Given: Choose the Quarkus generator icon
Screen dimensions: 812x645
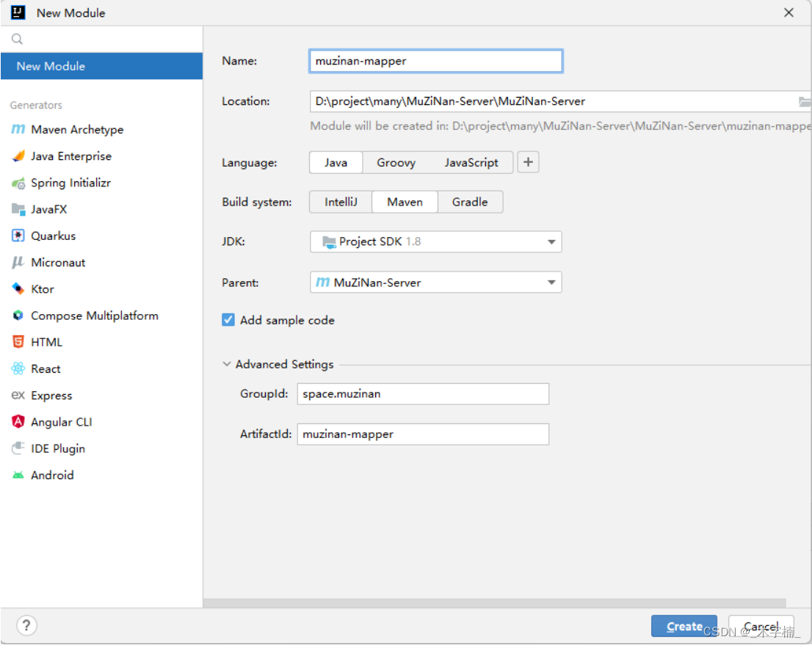Looking at the screenshot, I should point(18,236).
